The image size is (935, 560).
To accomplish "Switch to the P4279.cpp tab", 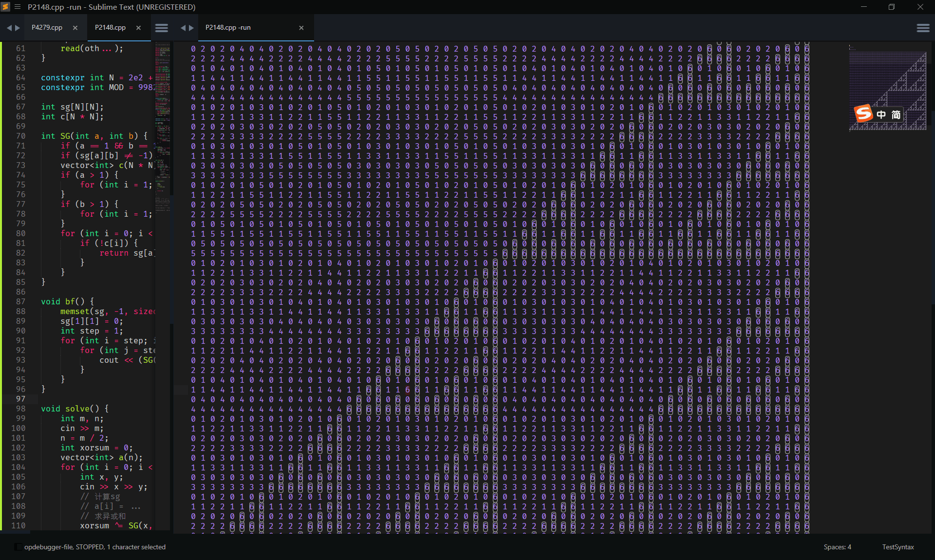I will click(x=47, y=28).
